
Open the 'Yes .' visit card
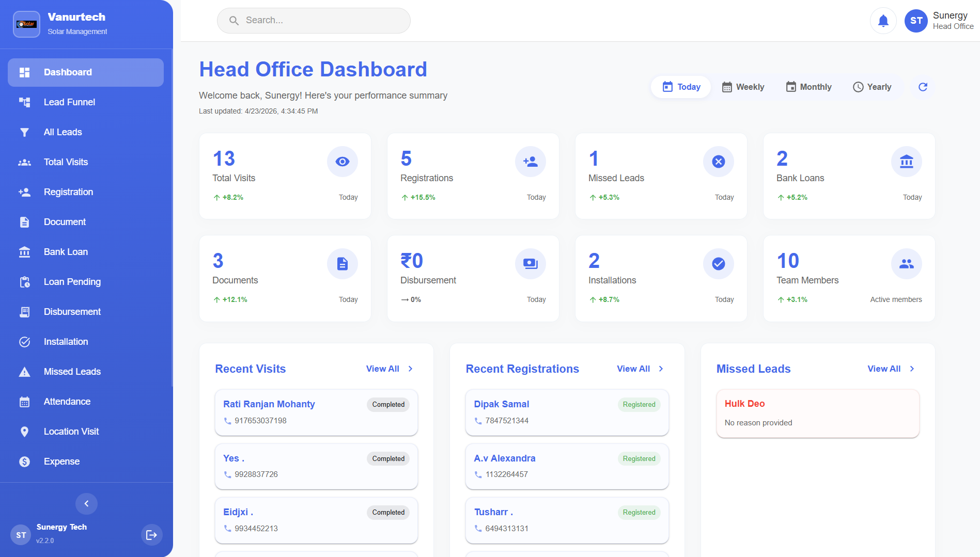pyautogui.click(x=316, y=466)
